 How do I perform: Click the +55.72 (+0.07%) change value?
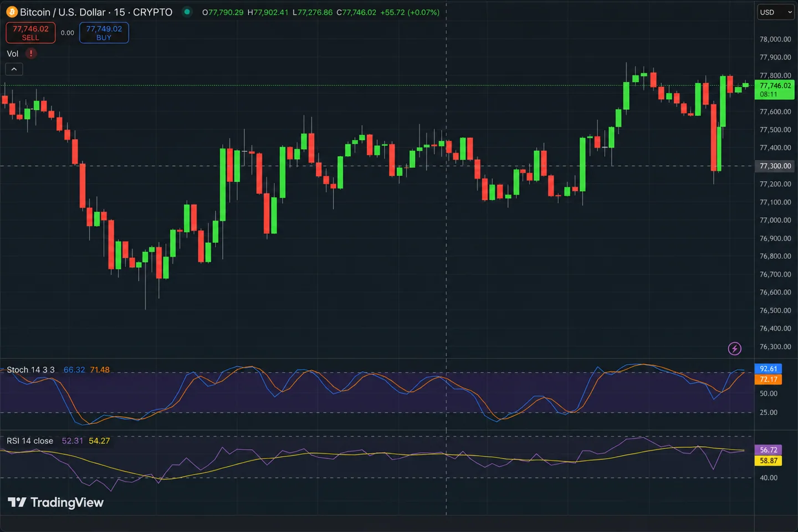[x=410, y=12]
